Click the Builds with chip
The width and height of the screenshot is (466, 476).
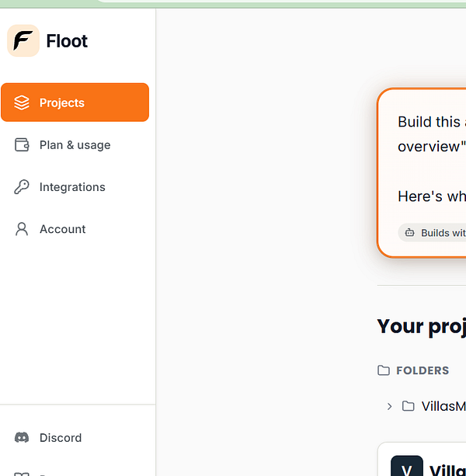433,233
